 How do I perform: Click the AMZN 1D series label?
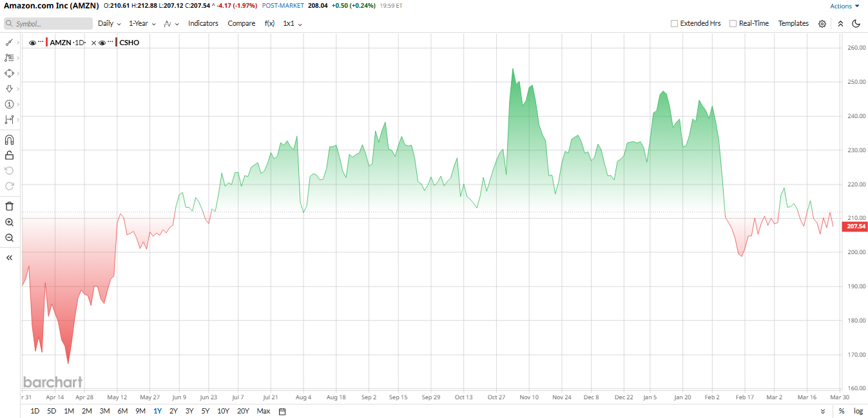(x=68, y=43)
